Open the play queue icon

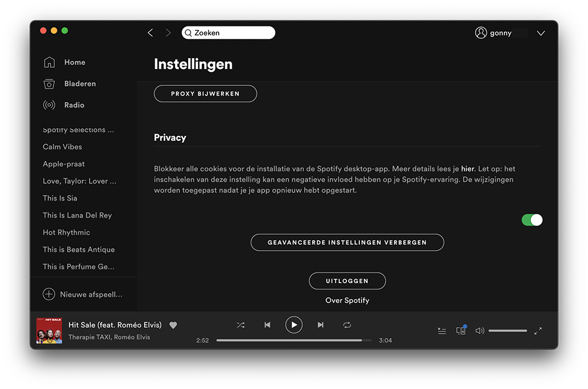(442, 331)
